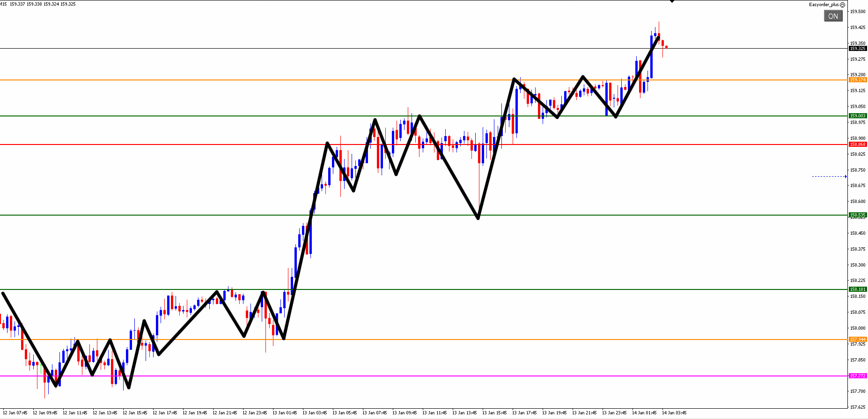Click the 13 Jan 03:45 time axis label
Screen dimensions: 868x419
pos(315,413)
